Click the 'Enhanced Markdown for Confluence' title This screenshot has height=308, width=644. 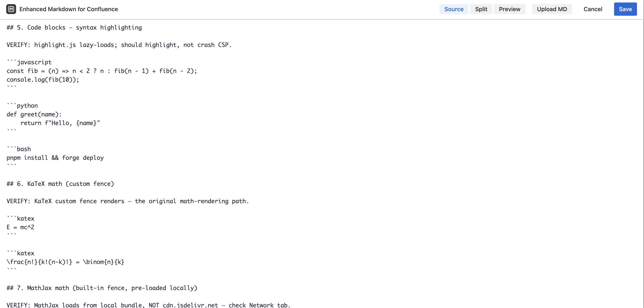(69, 9)
